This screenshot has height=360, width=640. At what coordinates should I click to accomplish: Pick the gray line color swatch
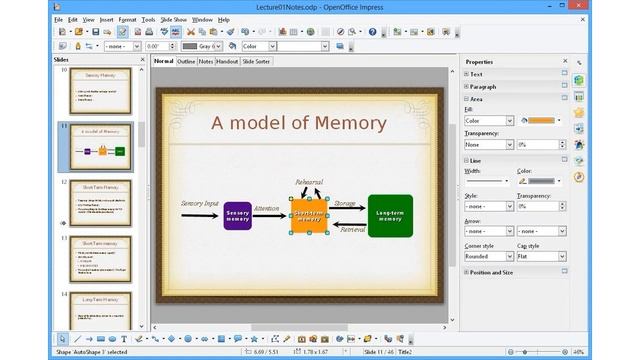pos(542,181)
